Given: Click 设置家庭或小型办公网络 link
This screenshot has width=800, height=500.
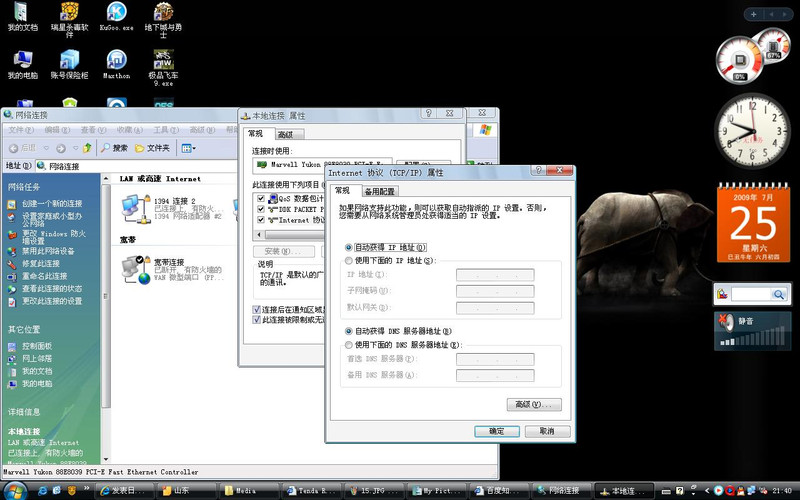Looking at the screenshot, I should (52, 220).
